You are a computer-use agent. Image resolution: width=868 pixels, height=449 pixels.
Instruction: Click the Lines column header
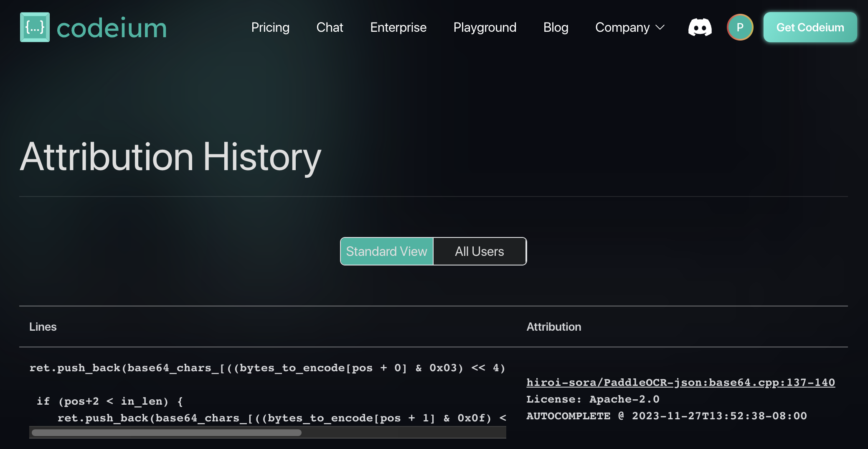point(43,327)
